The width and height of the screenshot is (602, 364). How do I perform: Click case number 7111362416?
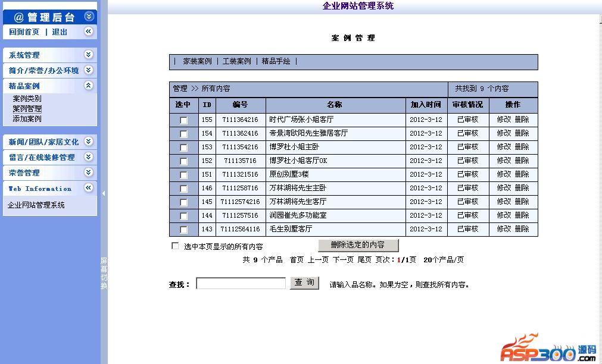[240, 133]
